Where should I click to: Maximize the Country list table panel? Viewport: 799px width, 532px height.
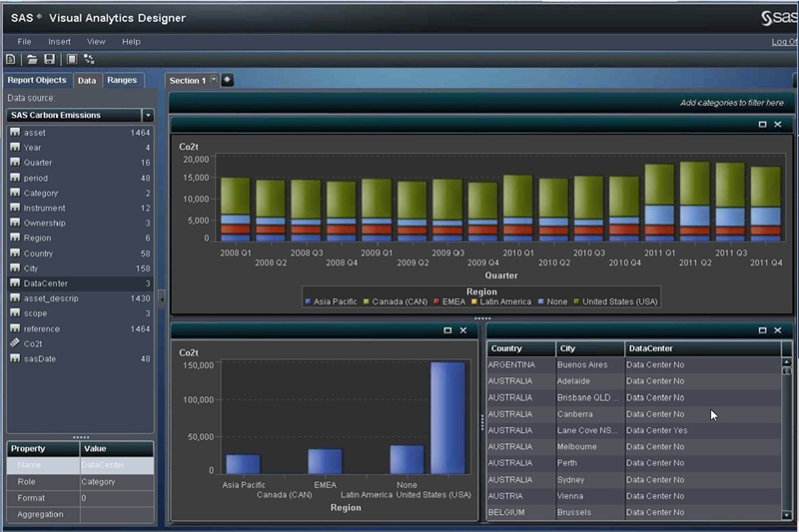point(762,330)
